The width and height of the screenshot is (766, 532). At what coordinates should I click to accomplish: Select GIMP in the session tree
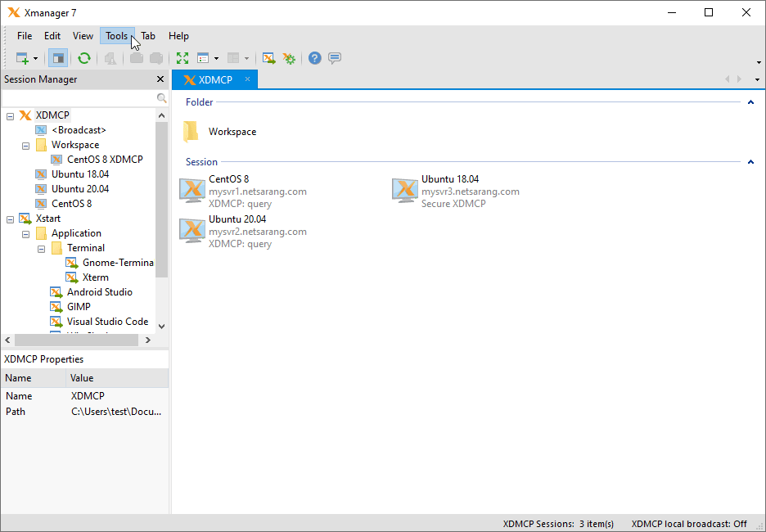(x=79, y=306)
